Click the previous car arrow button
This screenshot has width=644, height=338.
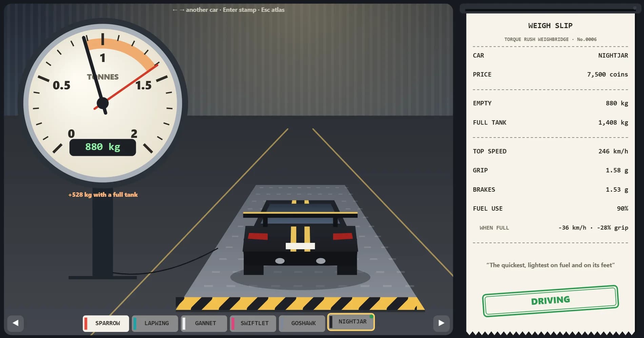tap(15, 323)
